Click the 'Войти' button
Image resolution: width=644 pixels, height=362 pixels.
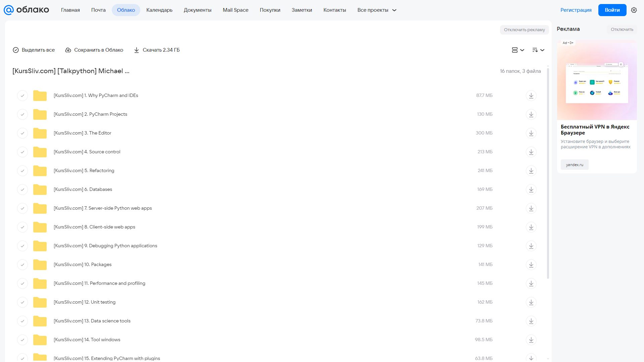tap(612, 10)
